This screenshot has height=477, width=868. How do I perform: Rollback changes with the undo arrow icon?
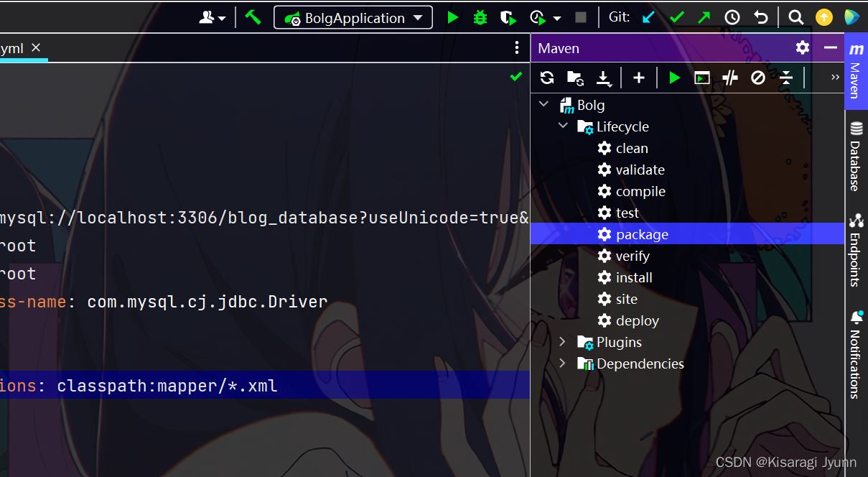point(760,17)
